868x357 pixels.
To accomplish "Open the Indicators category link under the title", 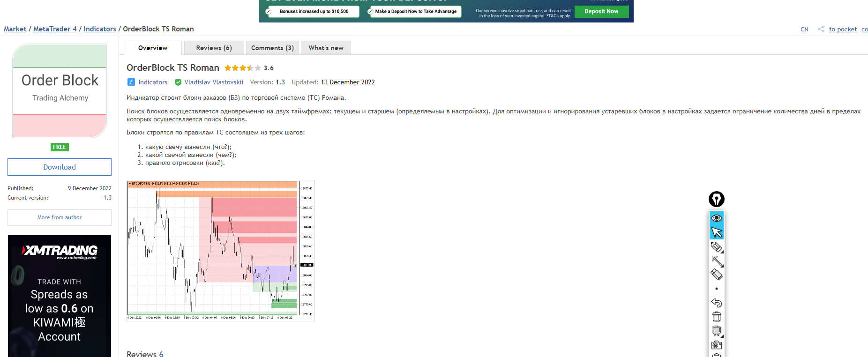I will [x=153, y=82].
